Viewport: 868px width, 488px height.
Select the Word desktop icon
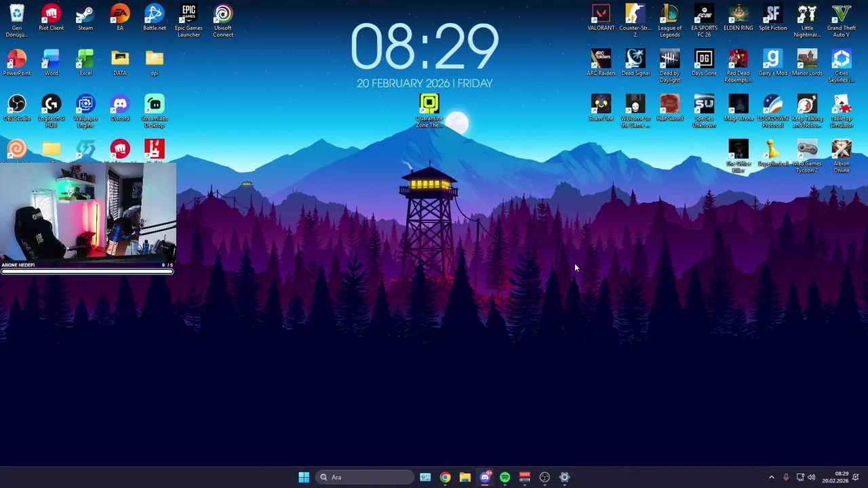51,63
